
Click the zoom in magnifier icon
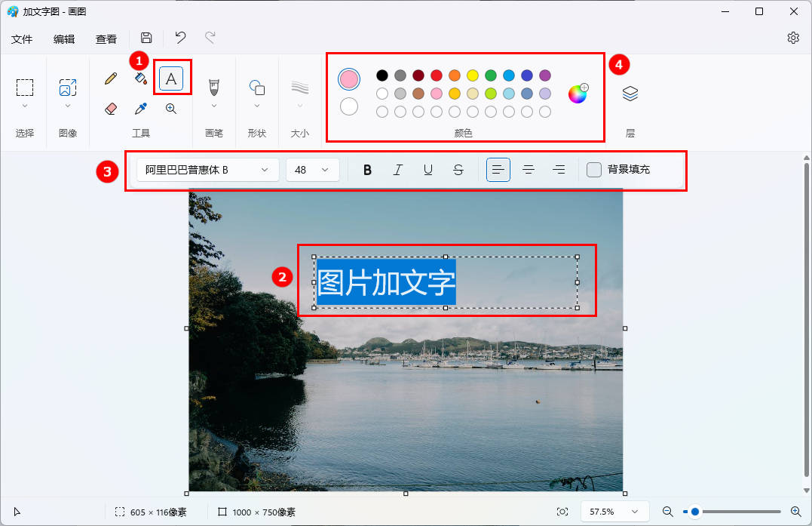(x=796, y=512)
